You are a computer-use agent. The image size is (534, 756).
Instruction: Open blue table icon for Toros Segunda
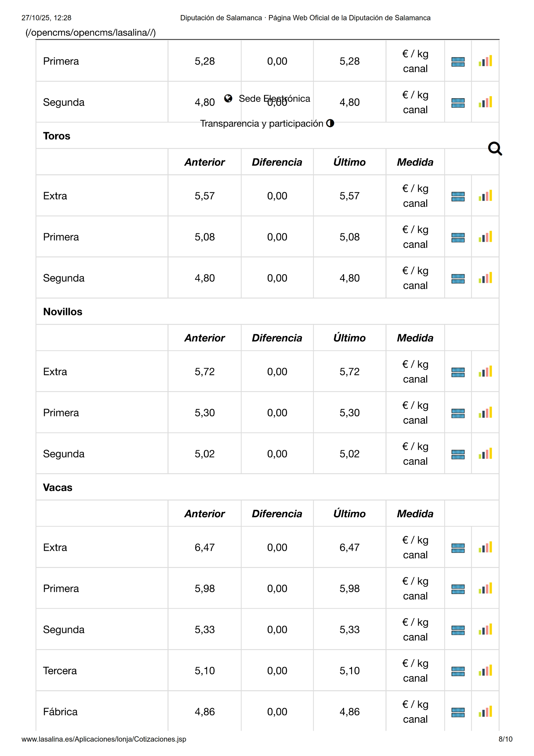click(458, 278)
